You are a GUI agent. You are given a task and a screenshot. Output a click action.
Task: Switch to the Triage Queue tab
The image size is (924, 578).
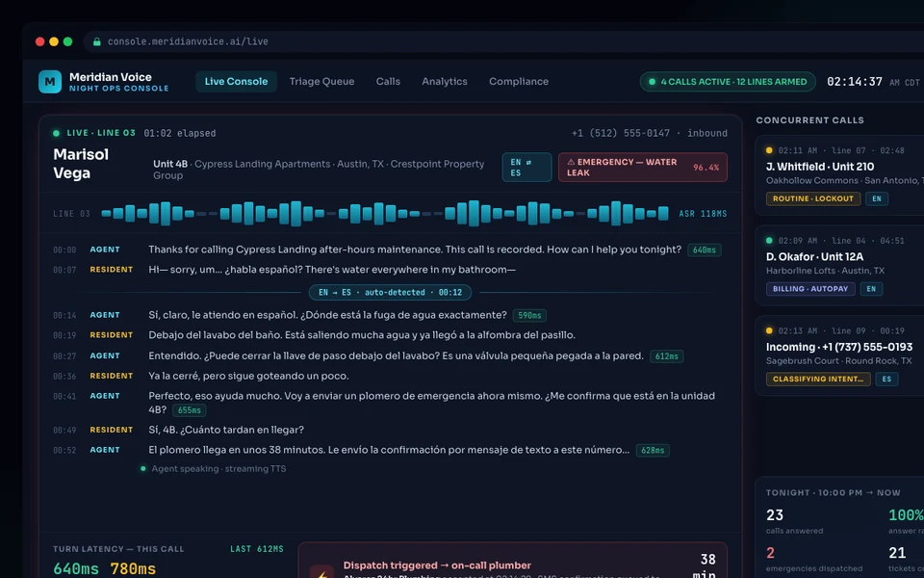click(x=321, y=81)
